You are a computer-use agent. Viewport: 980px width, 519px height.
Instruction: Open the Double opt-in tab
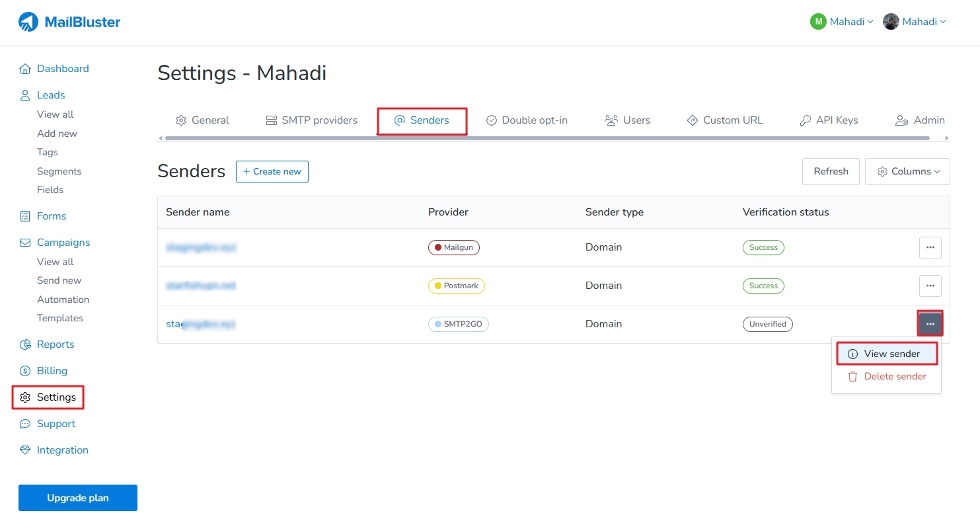pyautogui.click(x=527, y=120)
